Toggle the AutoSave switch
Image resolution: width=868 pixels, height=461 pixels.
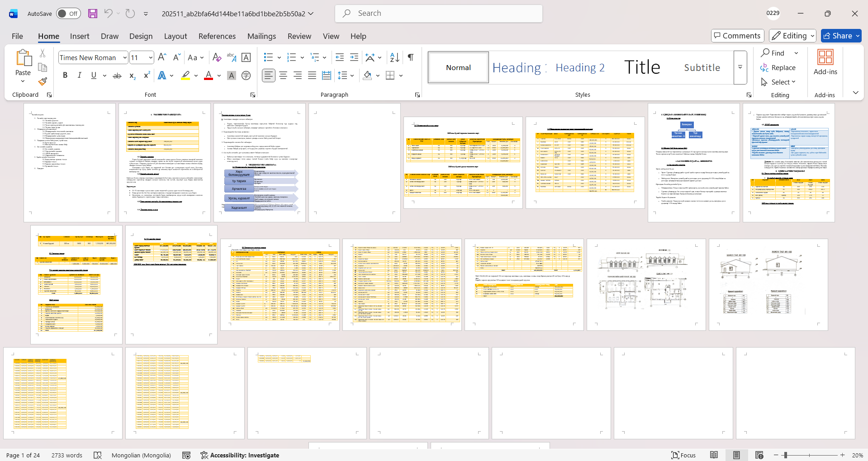pos(68,14)
